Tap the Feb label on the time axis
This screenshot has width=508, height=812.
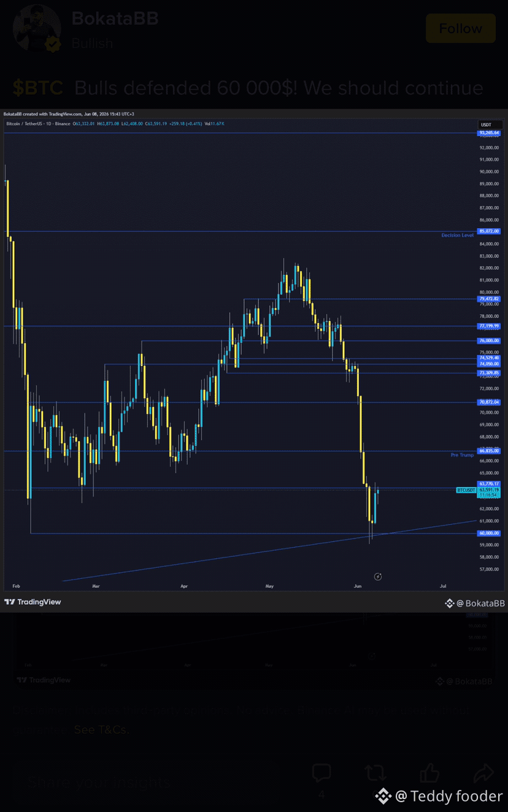pyautogui.click(x=17, y=586)
